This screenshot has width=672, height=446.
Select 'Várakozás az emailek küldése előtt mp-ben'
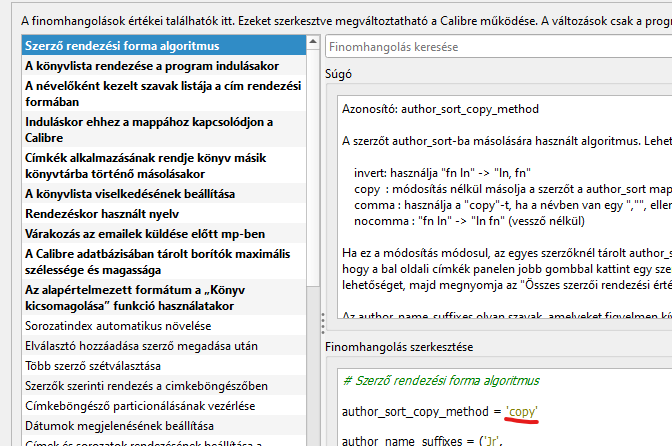[164, 233]
